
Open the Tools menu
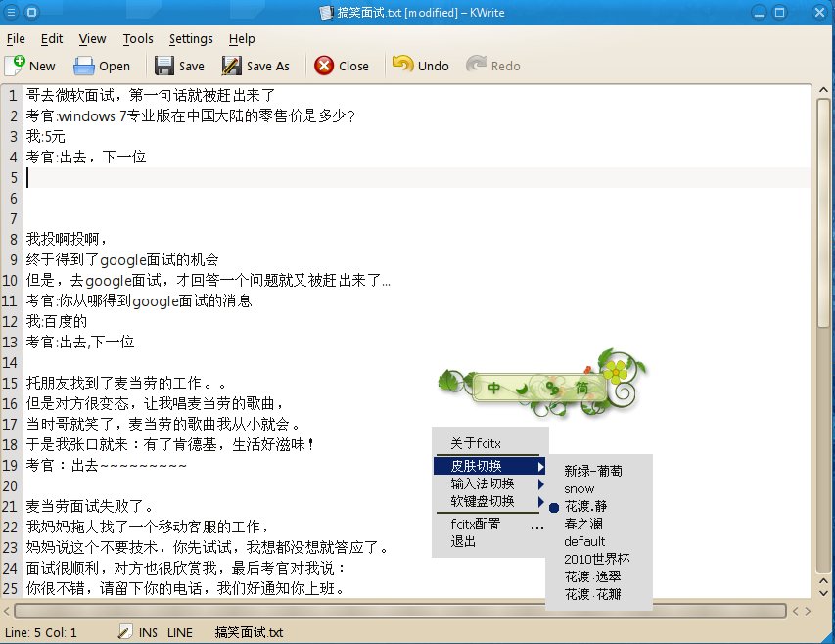coord(138,39)
